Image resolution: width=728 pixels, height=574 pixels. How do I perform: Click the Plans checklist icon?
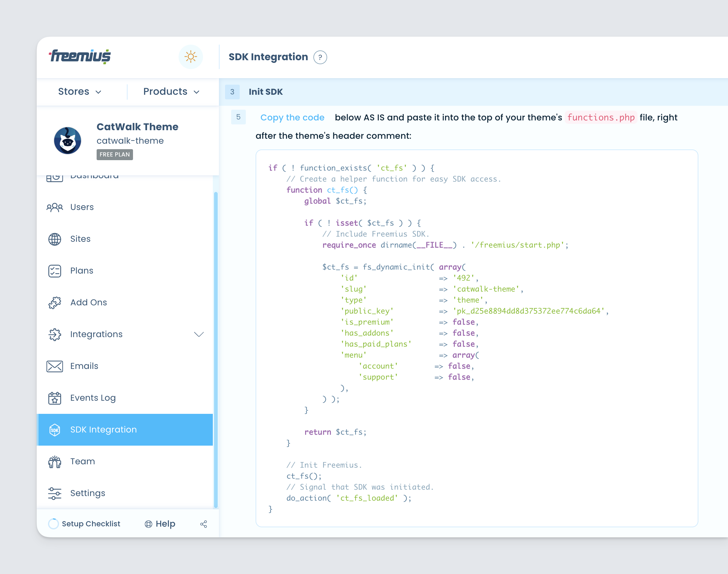(54, 271)
